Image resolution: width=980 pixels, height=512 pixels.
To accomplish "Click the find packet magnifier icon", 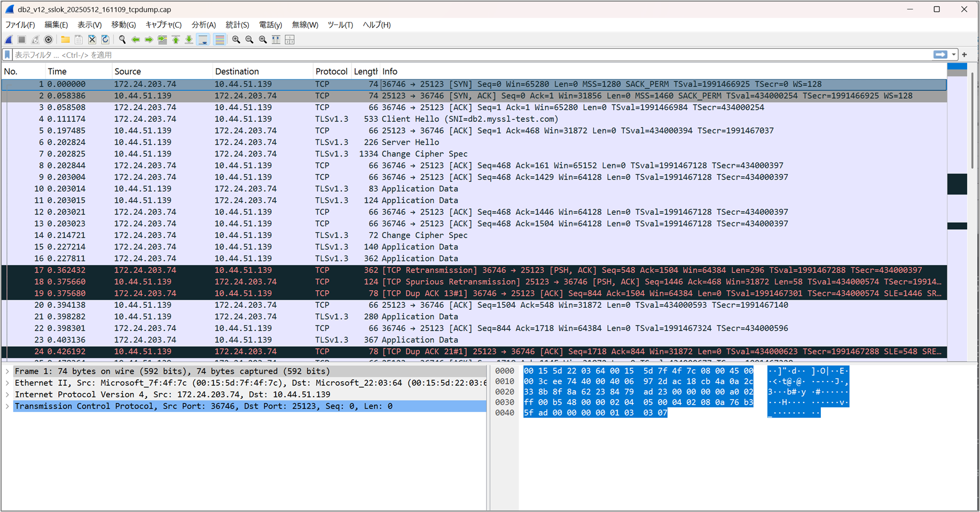I will (122, 39).
